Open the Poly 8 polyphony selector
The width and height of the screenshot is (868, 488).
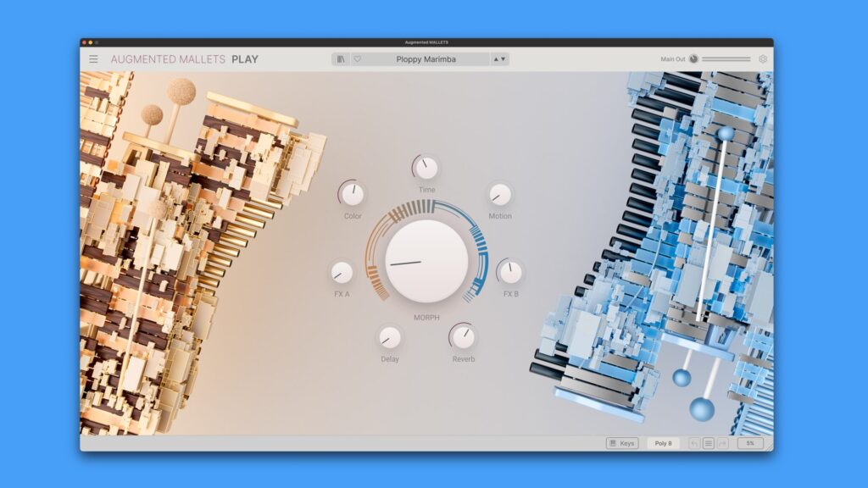(x=663, y=443)
